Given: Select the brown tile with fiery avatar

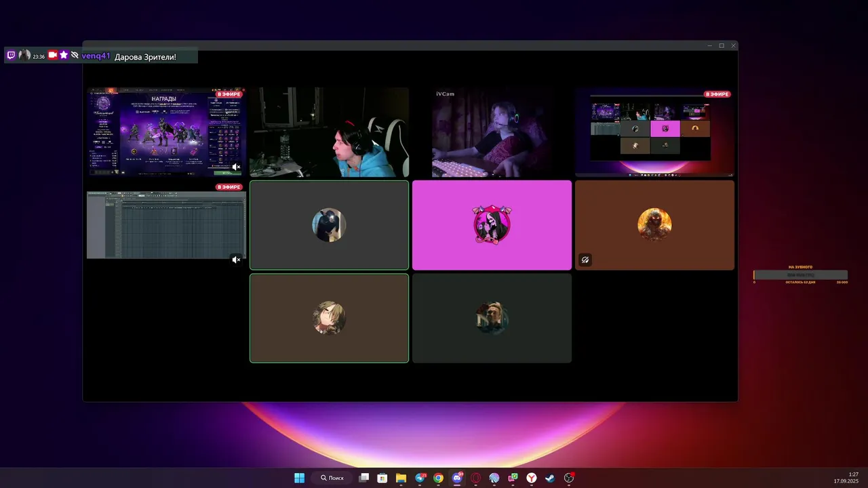Looking at the screenshot, I should (x=654, y=225).
